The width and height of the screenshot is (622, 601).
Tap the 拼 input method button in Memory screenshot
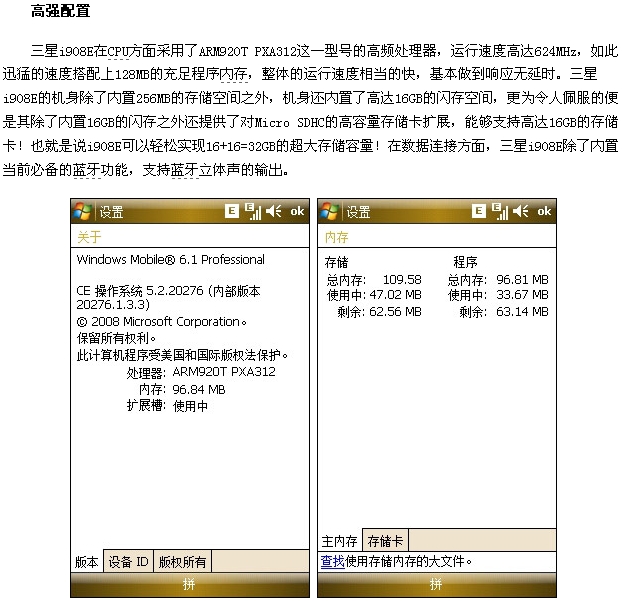click(436, 584)
